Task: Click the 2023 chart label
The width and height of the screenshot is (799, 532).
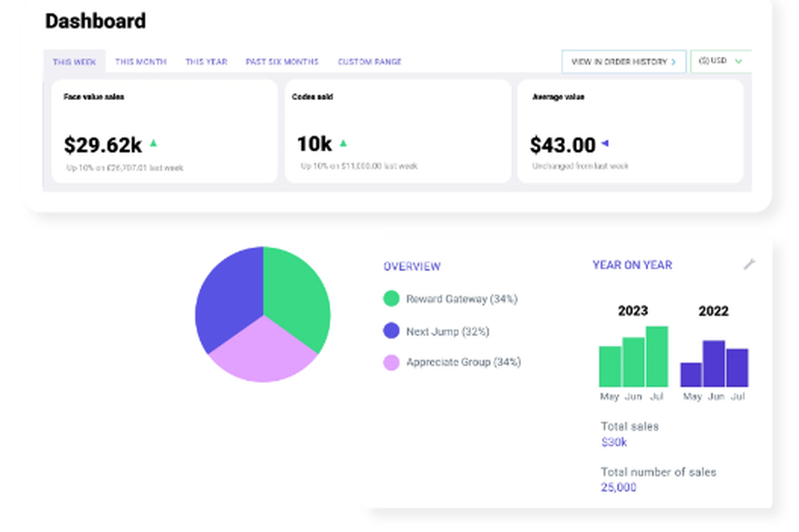Action: coord(633,311)
